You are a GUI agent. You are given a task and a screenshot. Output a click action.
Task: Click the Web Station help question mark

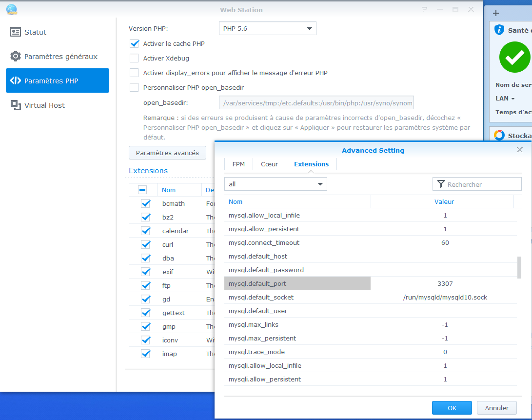click(x=424, y=9)
